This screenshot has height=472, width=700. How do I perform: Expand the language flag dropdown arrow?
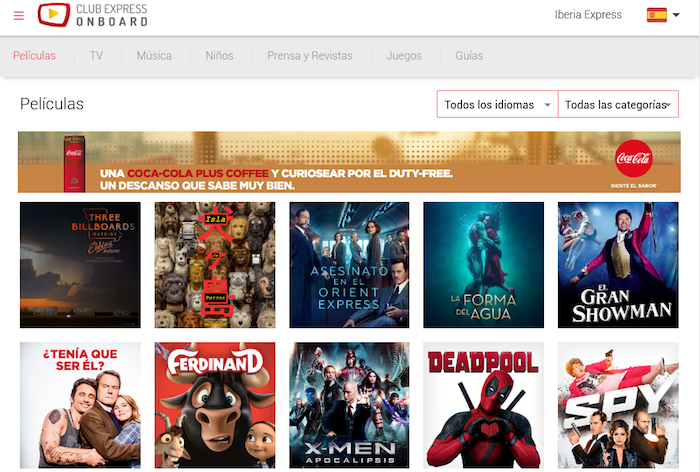click(676, 15)
